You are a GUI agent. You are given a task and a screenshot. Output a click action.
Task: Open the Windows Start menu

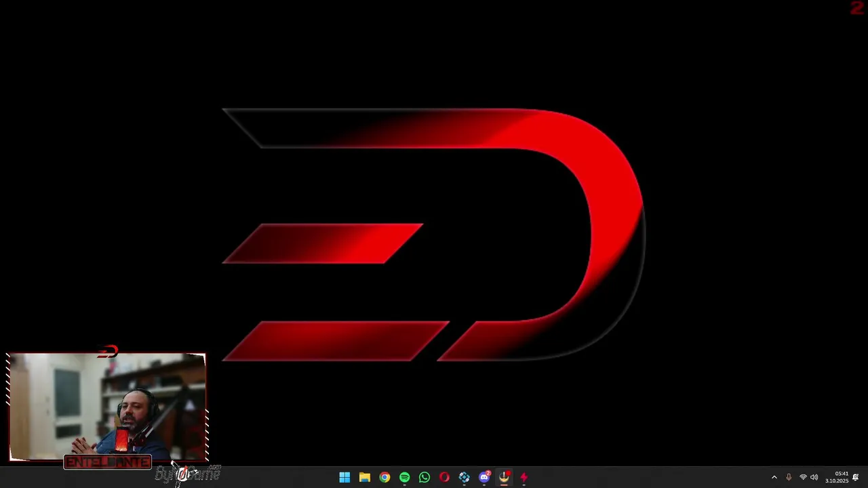[x=344, y=477]
